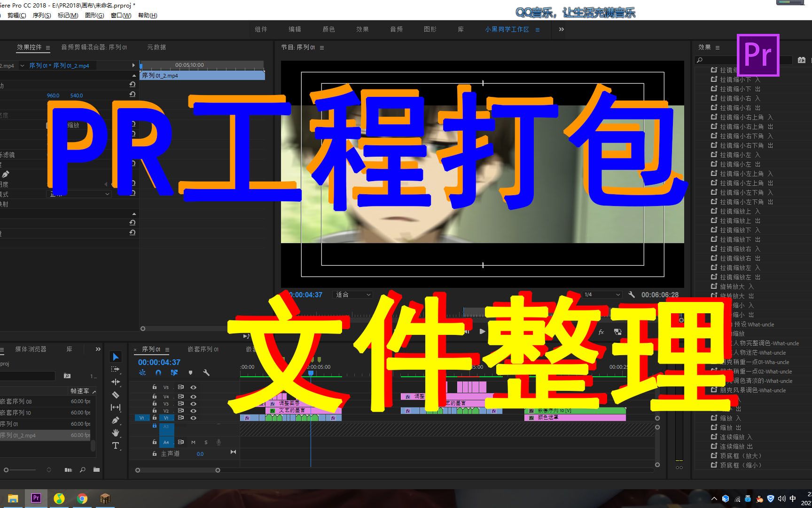Viewport: 812px width, 508px height.
Task: Select the Hand tool
Action: coord(116,433)
